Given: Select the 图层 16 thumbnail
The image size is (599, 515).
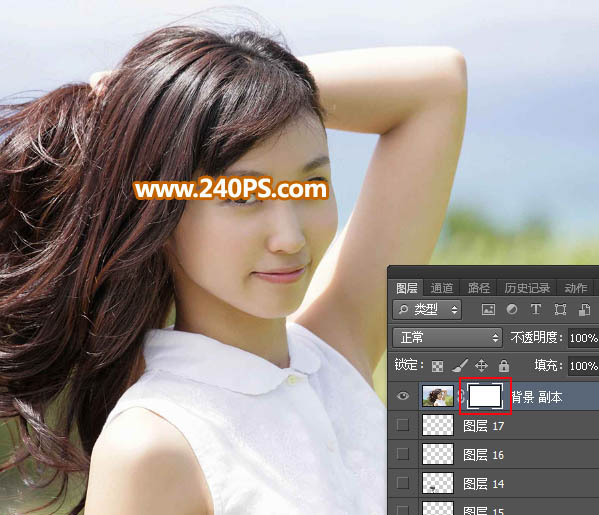Looking at the screenshot, I should click(x=438, y=454).
